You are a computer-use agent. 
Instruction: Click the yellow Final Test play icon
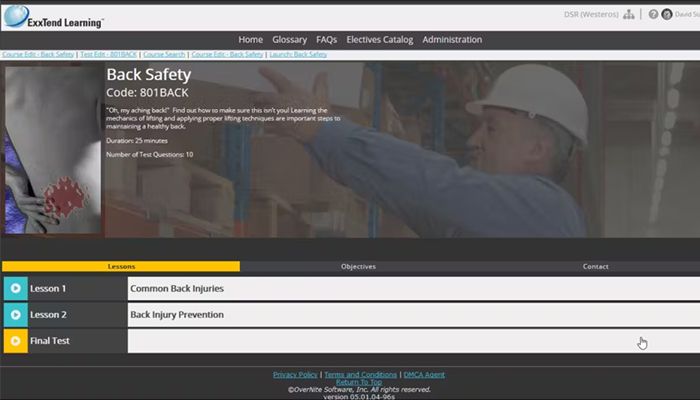pyautogui.click(x=15, y=341)
